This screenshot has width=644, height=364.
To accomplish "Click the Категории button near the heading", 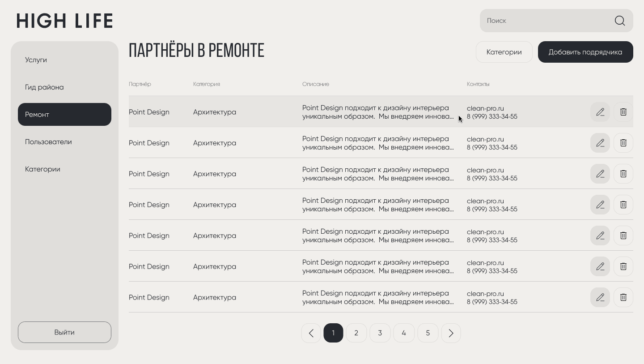I will pyautogui.click(x=504, y=52).
